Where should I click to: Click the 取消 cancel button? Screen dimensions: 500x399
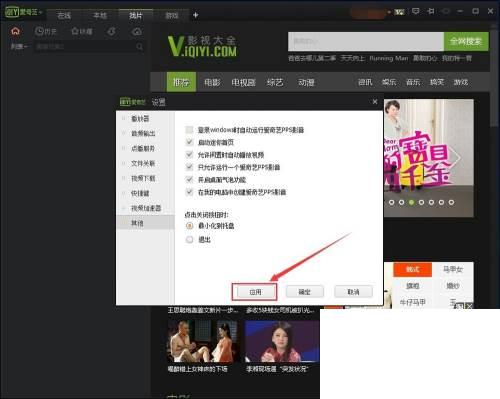click(353, 292)
